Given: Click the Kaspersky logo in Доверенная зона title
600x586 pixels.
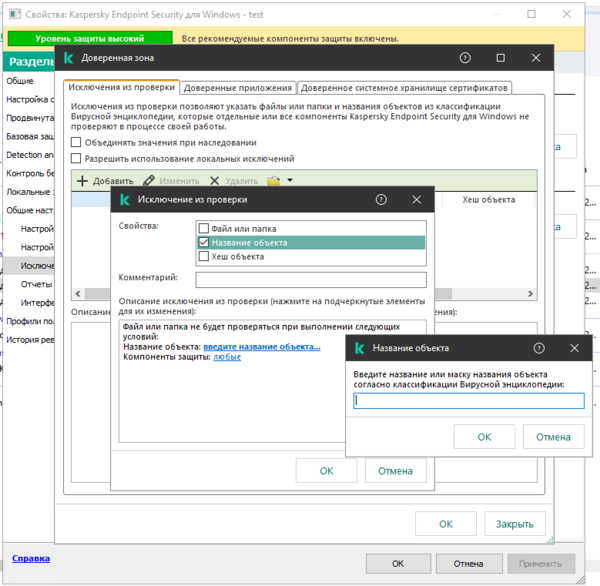Looking at the screenshot, I should (70, 59).
